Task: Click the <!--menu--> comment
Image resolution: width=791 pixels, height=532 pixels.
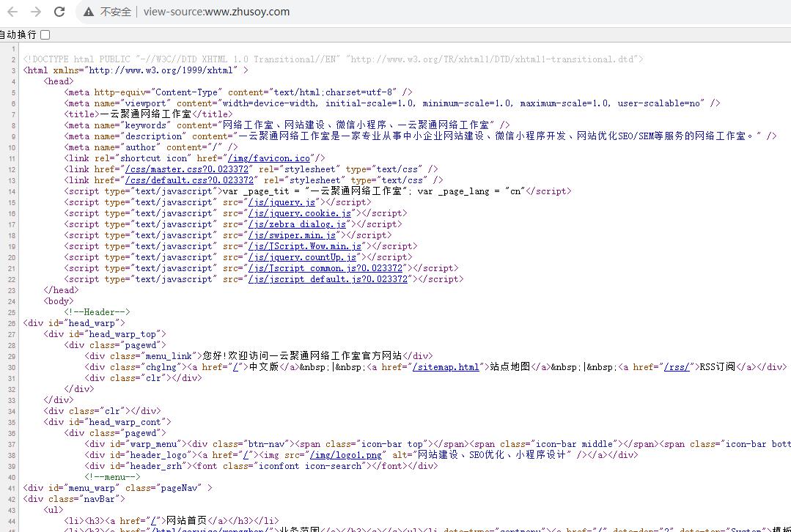Action: 112,477
